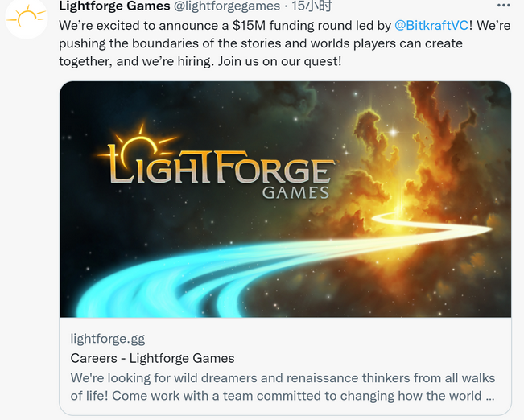Click the Lightforge logo in the card image

pos(219,162)
